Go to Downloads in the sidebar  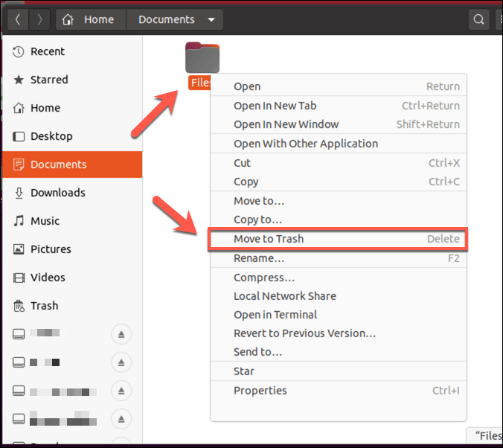pos(58,193)
